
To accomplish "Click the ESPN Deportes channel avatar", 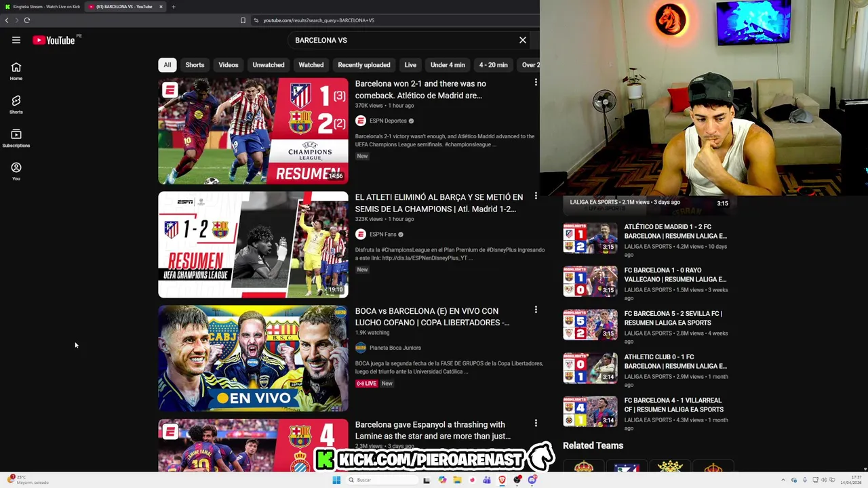I will (361, 121).
